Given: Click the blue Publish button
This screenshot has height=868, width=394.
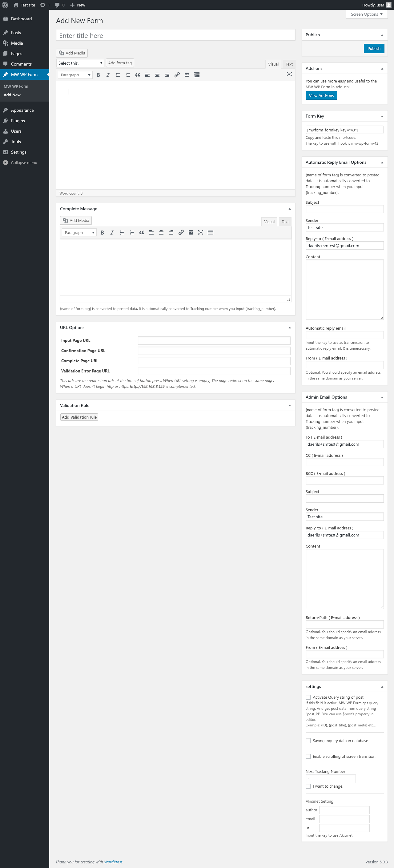Looking at the screenshot, I should point(374,49).
